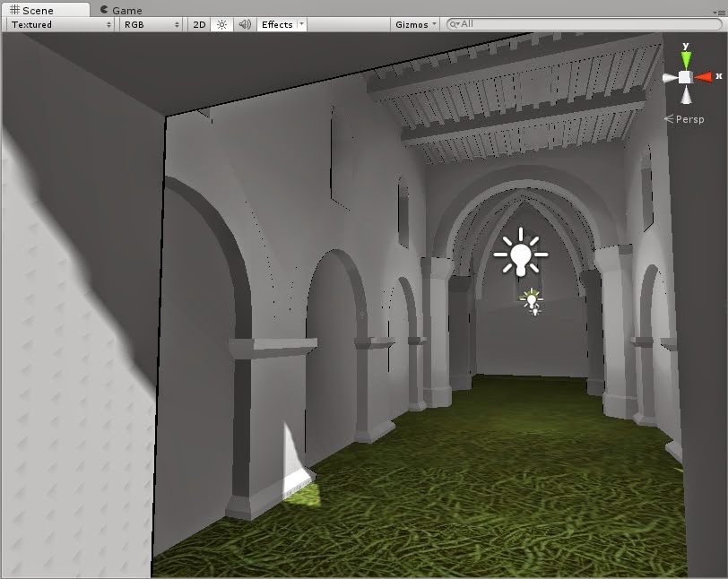Click the red X axis cone
This screenshot has height=579, width=728.
(704, 76)
